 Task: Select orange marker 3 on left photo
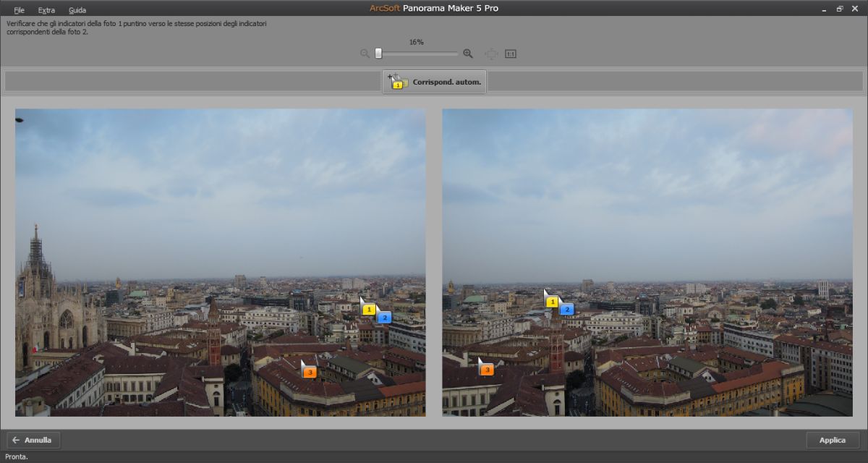pos(310,371)
